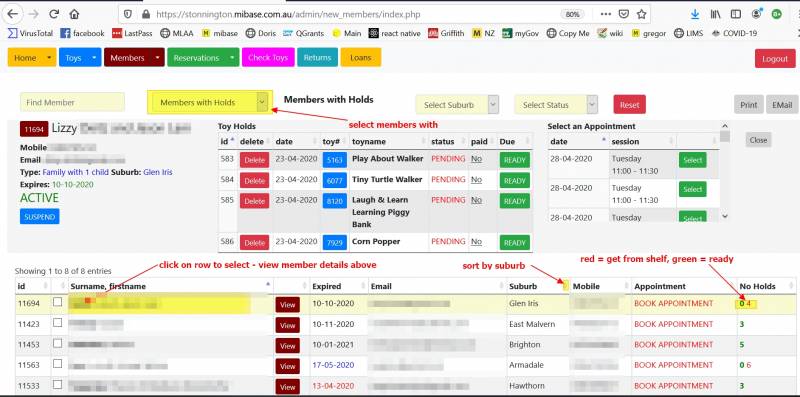Tick the checkbox for member 11563
Screen dimensions: 800x397
[x=58, y=363]
